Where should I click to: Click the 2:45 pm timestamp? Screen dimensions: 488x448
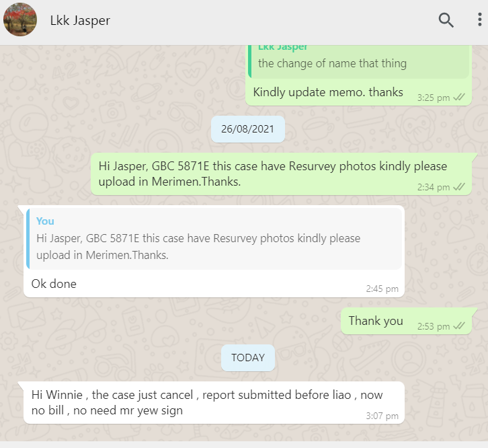tap(382, 289)
